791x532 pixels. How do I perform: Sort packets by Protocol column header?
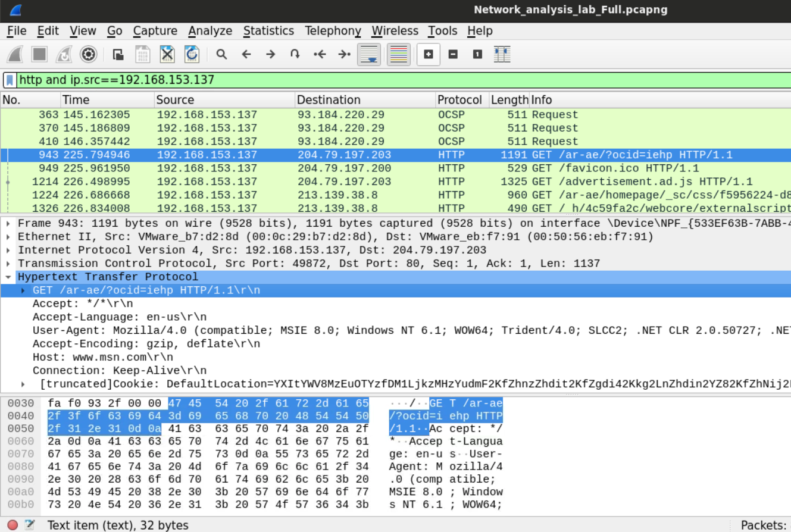(459, 100)
